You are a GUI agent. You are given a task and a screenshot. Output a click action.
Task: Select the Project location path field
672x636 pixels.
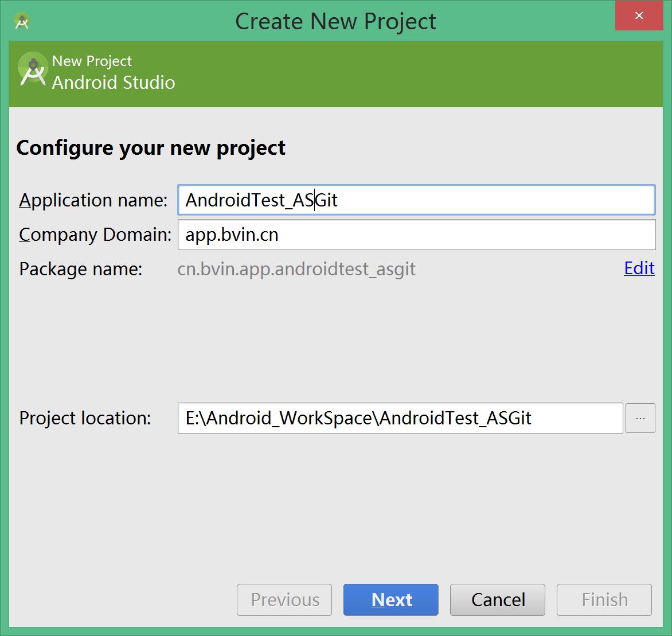[x=400, y=418]
